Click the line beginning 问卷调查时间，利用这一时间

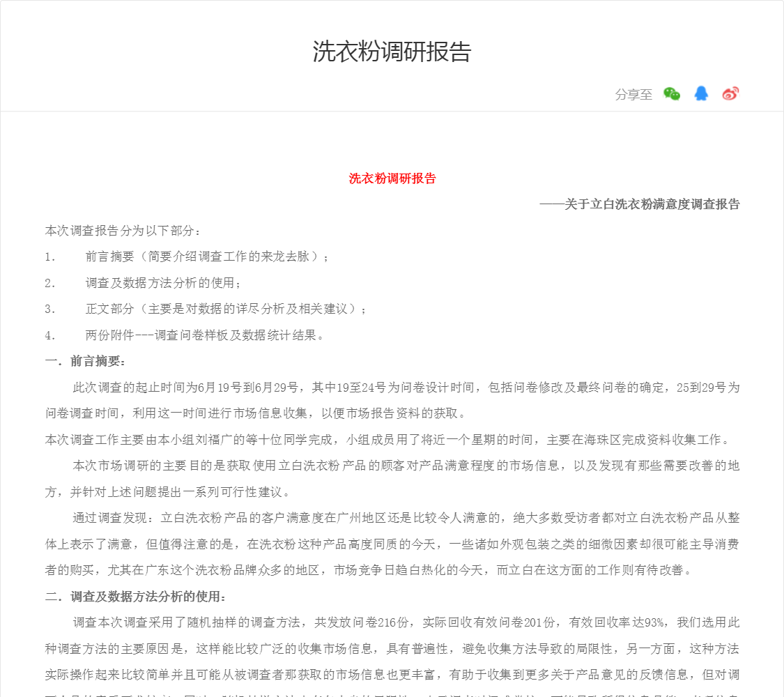(256, 413)
